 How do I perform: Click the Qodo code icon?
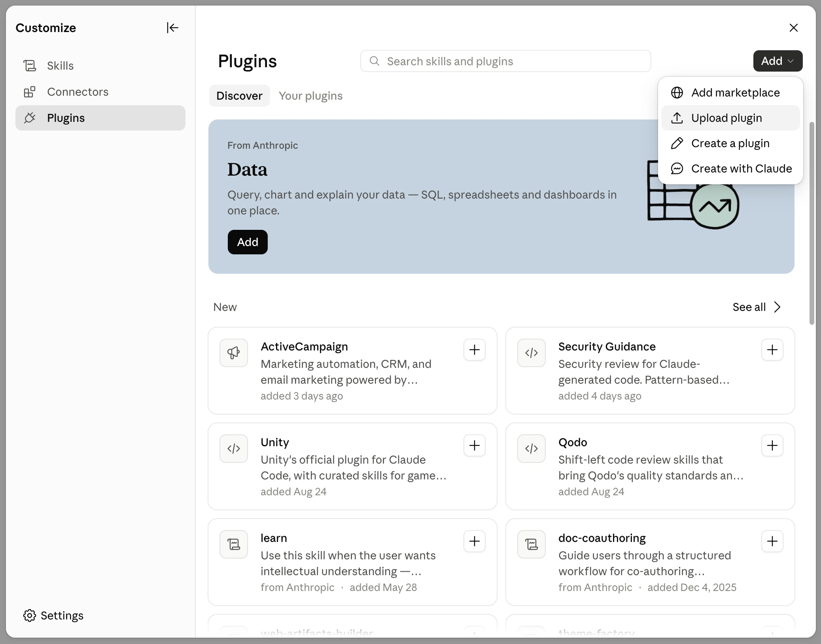pyautogui.click(x=532, y=448)
